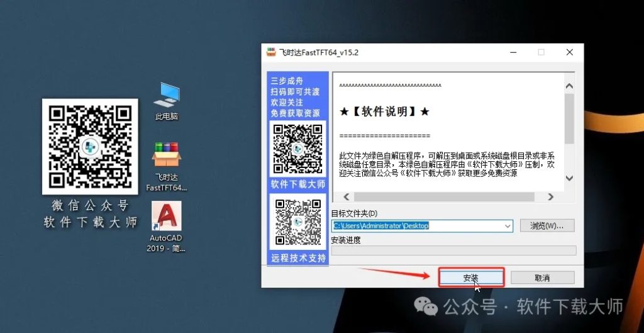Minimize the 飞时达FastTFT64_v15.2 window
Viewport: 644px width, 333px height.
click(513, 52)
